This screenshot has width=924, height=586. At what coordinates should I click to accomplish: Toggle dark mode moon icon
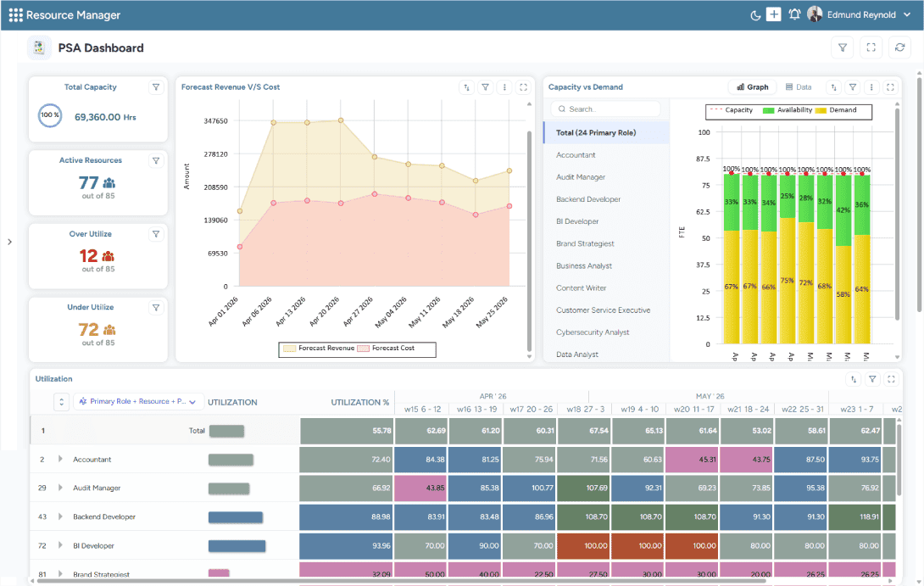[x=754, y=15]
